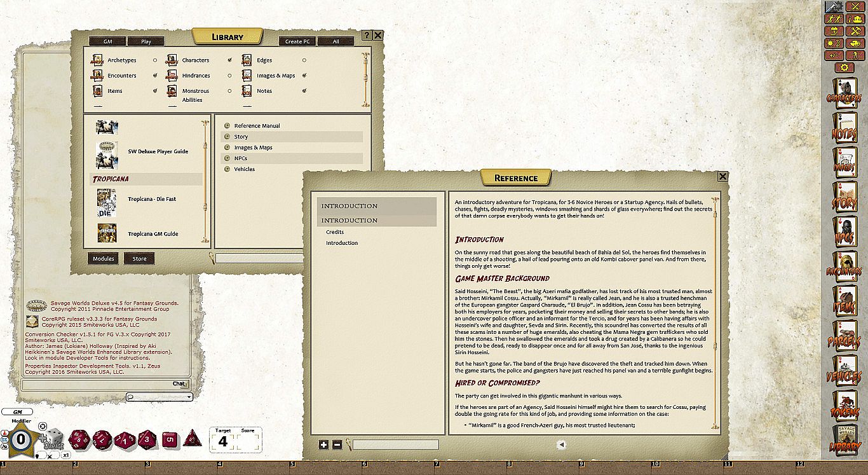The height and width of the screenshot is (475, 868).
Task: Click the Library window help question mark
Action: [x=366, y=36]
